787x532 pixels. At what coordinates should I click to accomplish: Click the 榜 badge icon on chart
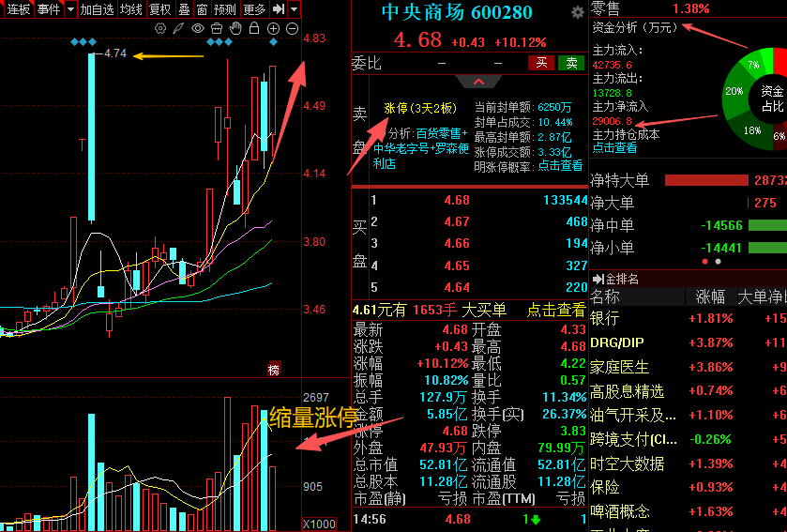(274, 369)
